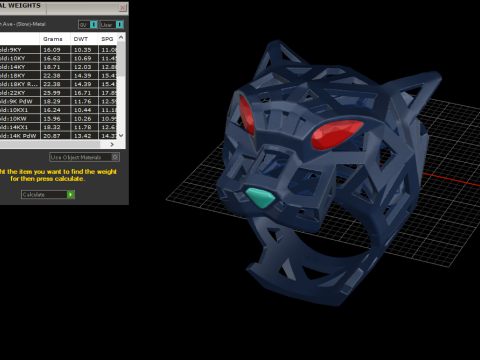
Task: Toggle the teal switch beside User
Action: click(x=119, y=25)
